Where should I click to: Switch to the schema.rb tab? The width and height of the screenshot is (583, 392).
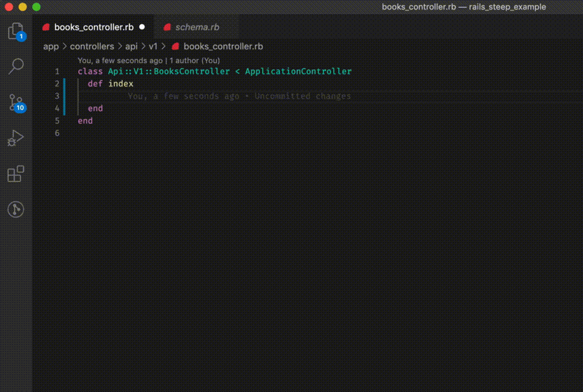(196, 27)
